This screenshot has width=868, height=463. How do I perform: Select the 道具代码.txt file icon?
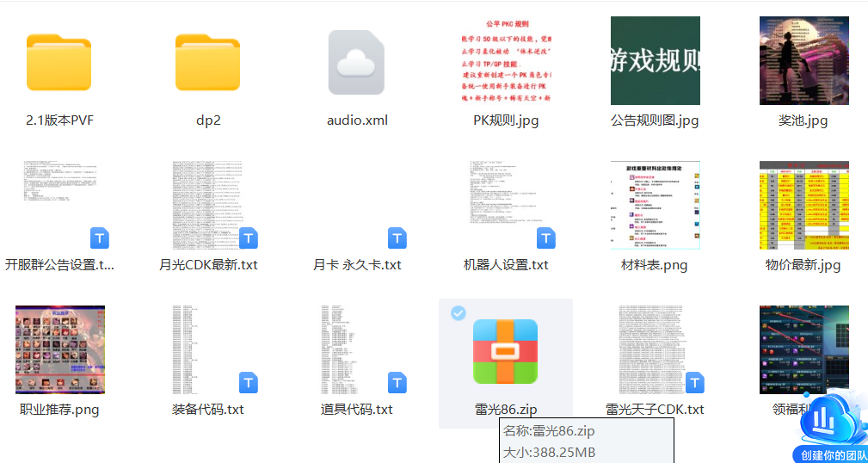pos(356,349)
